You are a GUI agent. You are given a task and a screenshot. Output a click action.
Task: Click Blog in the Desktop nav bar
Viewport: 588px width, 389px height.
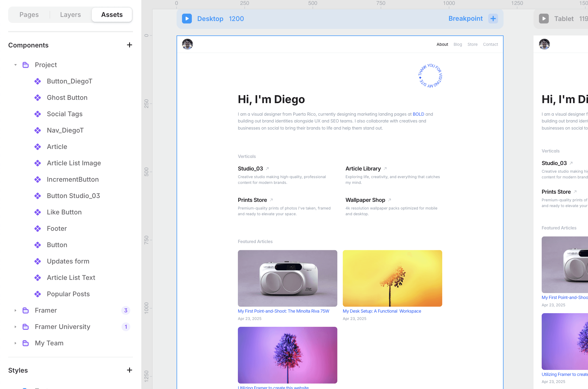point(458,44)
